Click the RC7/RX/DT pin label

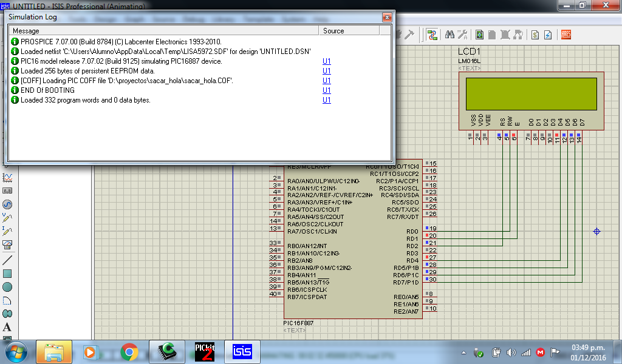pos(403,217)
